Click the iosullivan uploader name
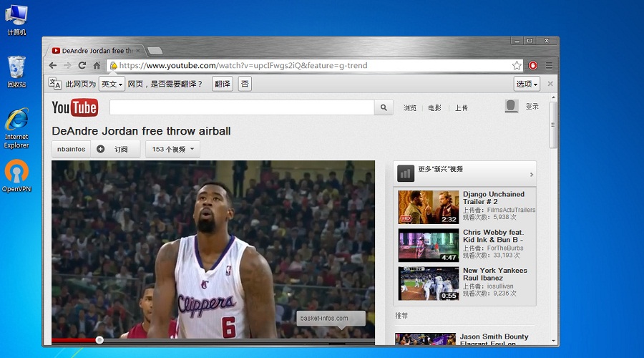This screenshot has width=644, height=358. pyautogui.click(x=500, y=286)
